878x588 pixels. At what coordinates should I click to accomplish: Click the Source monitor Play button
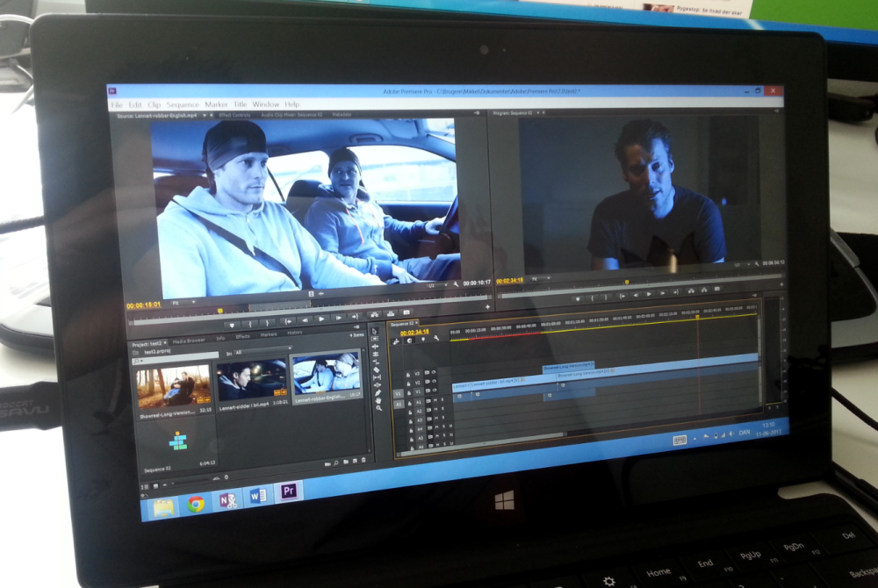pyautogui.click(x=321, y=319)
